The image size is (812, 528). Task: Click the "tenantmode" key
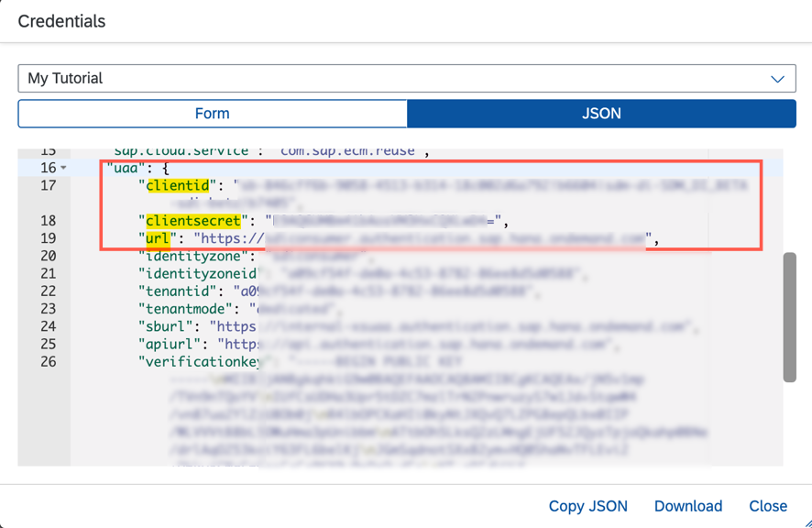coord(185,309)
